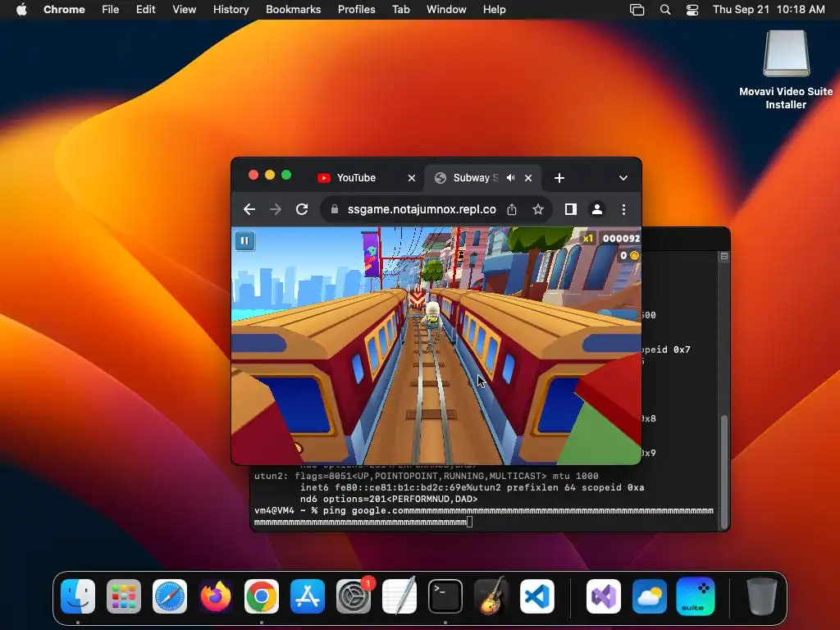Open Control Center
840x630 pixels.
tap(692, 10)
